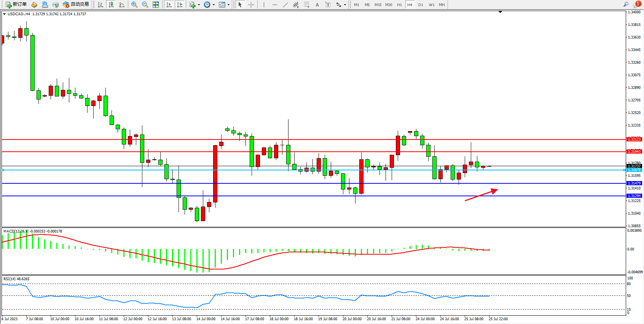Image resolution: width=644 pixels, height=324 pixels.
Task: Switch chart to line chart mode
Action: pos(122,5)
